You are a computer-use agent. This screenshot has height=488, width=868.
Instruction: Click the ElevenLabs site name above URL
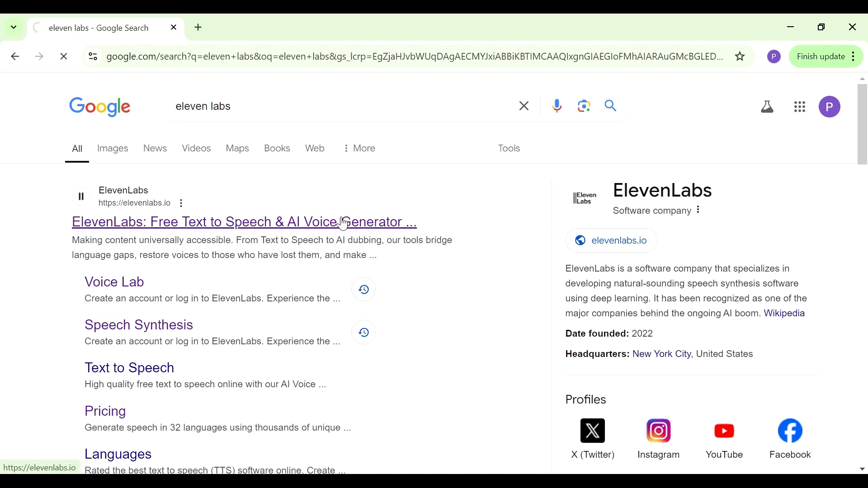click(x=124, y=191)
